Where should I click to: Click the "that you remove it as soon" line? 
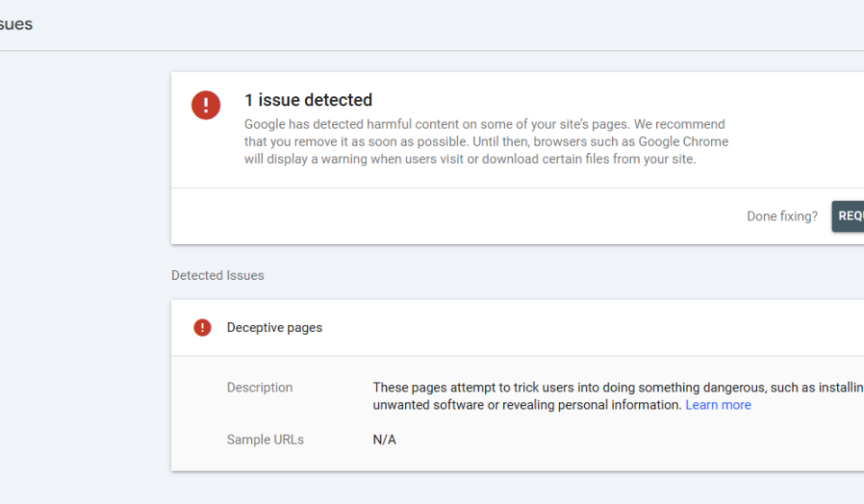(483, 141)
